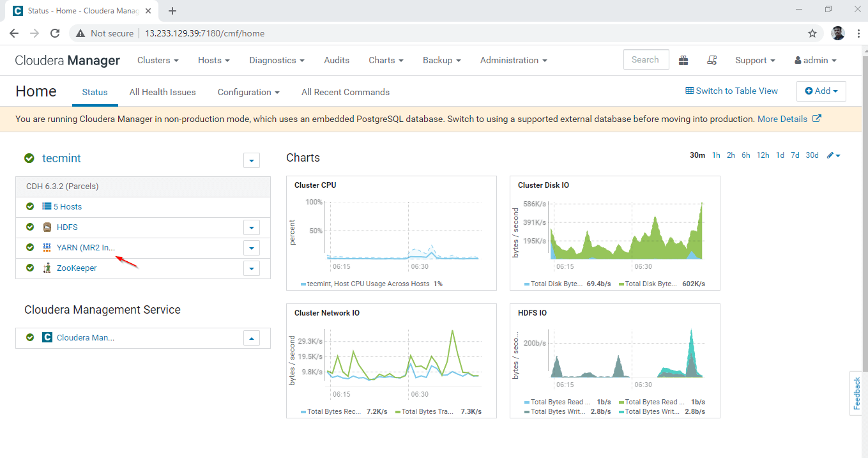Click the parcels gift box icon
868x458 pixels.
[683, 60]
